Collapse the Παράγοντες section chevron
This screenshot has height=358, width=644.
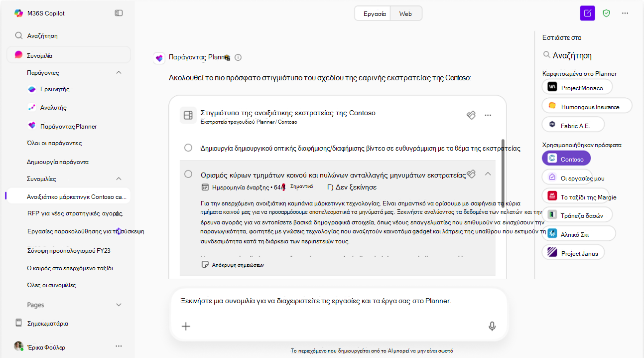(x=119, y=73)
